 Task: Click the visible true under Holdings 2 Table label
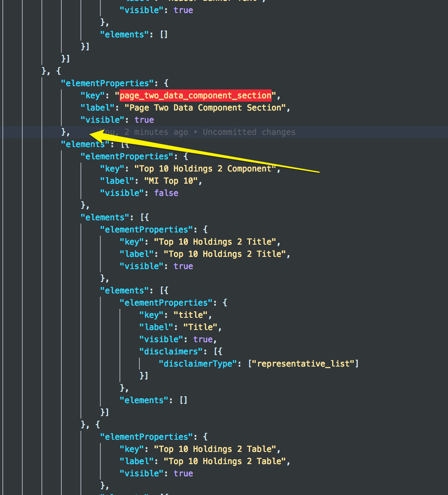click(x=183, y=473)
